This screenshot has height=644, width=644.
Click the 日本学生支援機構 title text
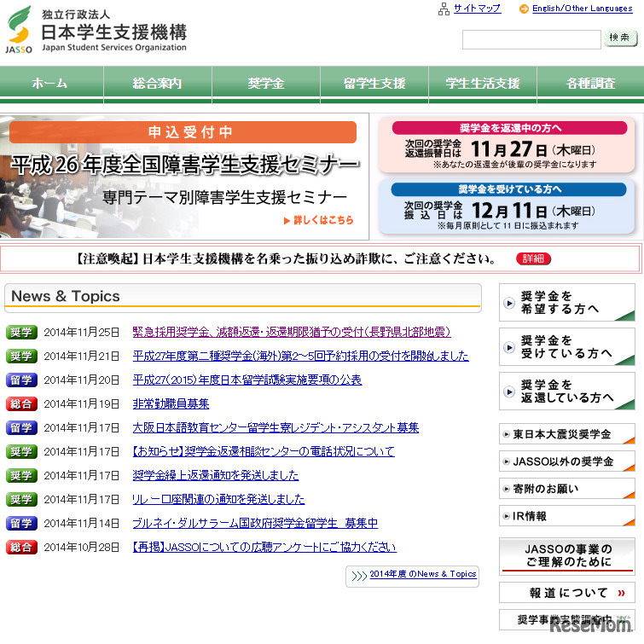114,32
